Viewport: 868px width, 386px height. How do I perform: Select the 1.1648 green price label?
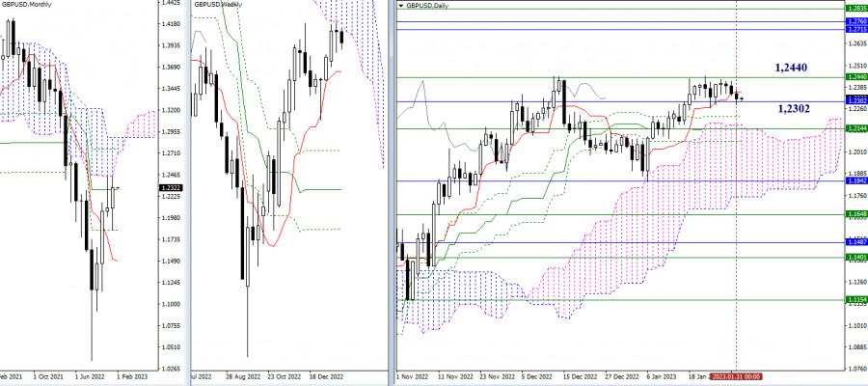pyautogui.click(x=856, y=214)
